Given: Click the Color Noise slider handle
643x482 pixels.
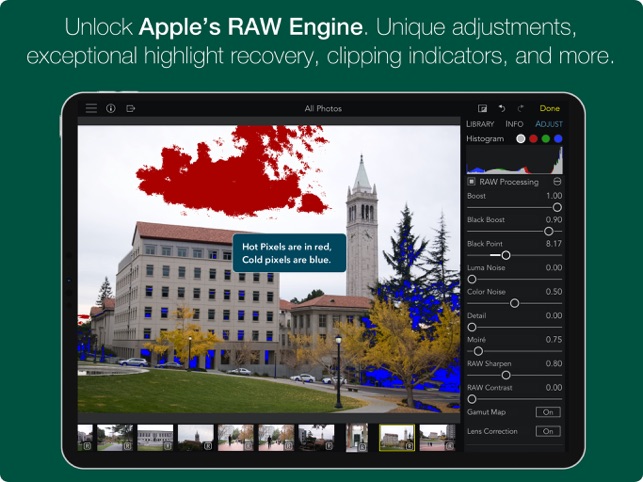Looking at the screenshot, I should [514, 303].
